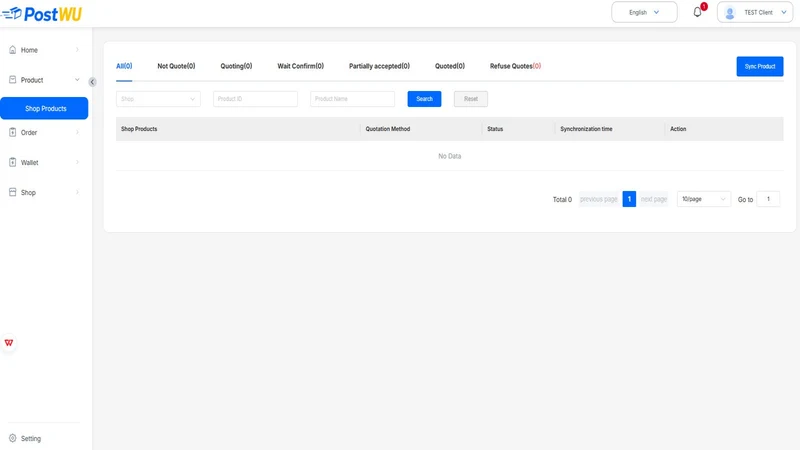Collapse the sidebar with arrow button
The height and width of the screenshot is (450, 800).
tap(92, 82)
